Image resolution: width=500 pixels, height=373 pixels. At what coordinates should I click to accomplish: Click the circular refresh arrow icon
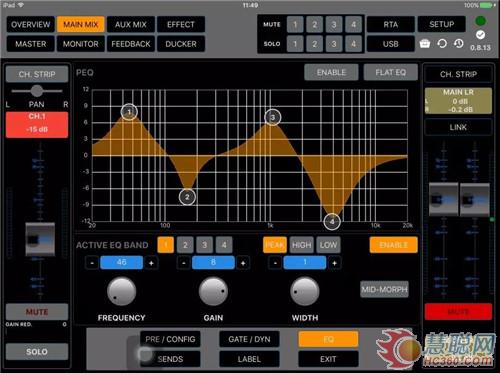pos(442,44)
